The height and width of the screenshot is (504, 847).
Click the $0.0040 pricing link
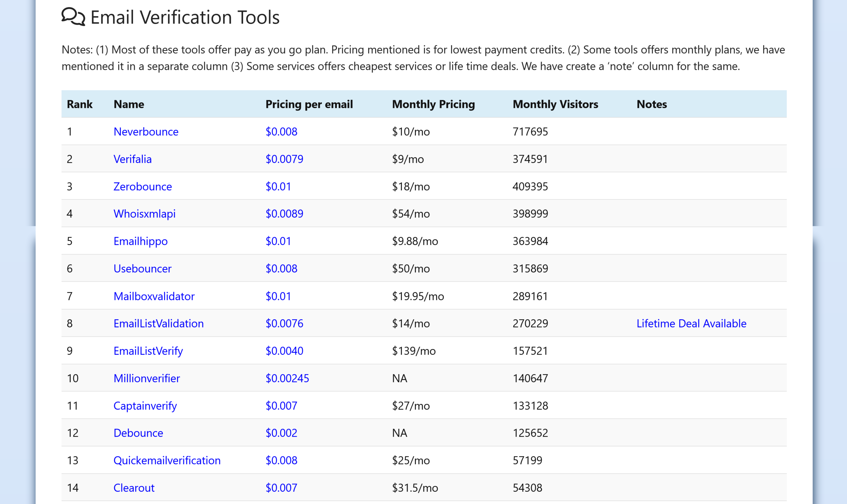[x=284, y=351]
